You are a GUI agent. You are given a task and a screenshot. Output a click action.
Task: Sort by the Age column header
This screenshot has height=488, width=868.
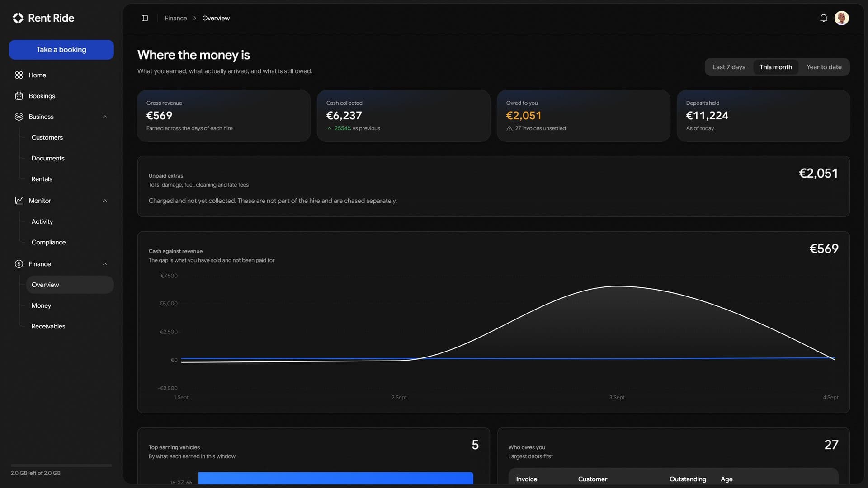point(726,479)
